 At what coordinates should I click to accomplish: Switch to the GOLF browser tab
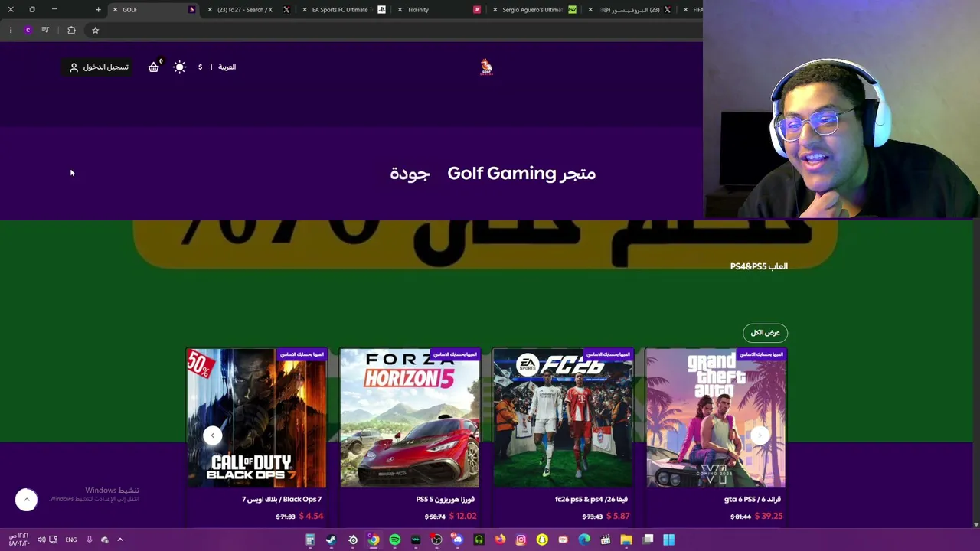point(155,10)
